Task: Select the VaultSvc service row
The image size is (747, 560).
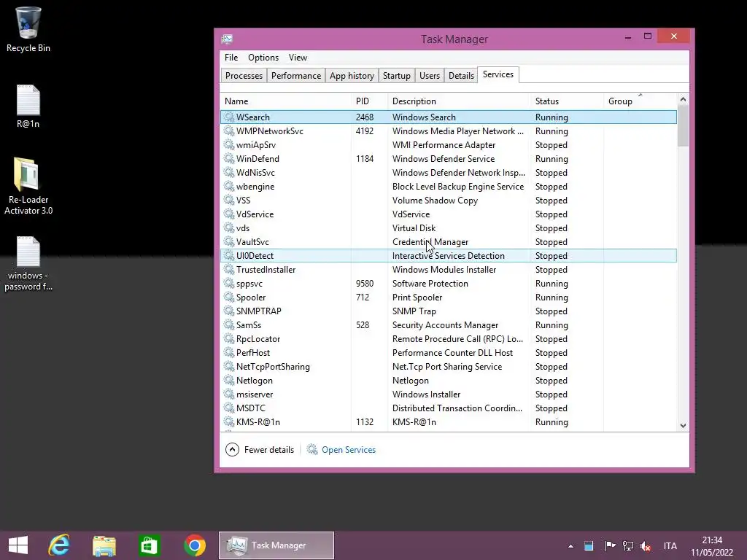Action: [449, 242]
